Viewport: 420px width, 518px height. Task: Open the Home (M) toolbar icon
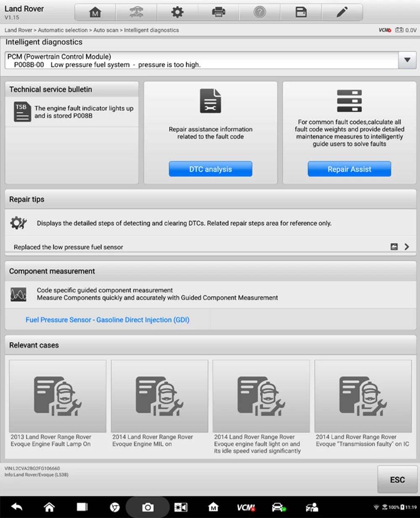95,13
